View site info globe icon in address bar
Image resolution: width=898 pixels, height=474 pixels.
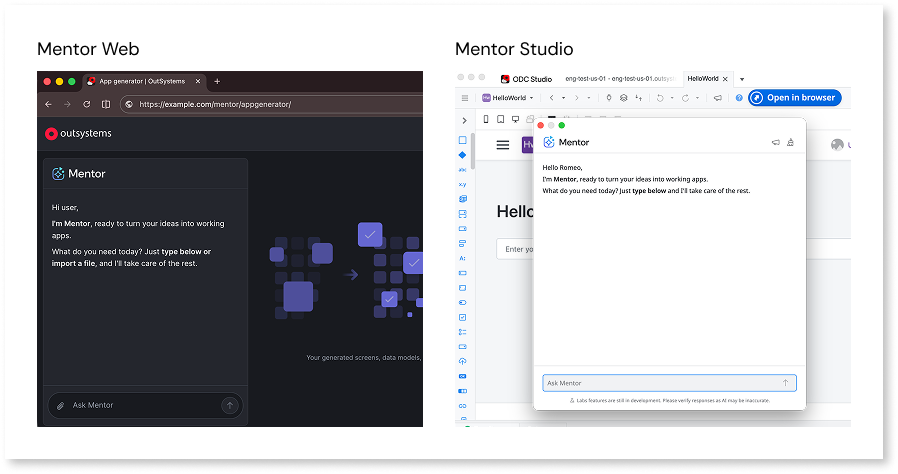[x=129, y=104]
